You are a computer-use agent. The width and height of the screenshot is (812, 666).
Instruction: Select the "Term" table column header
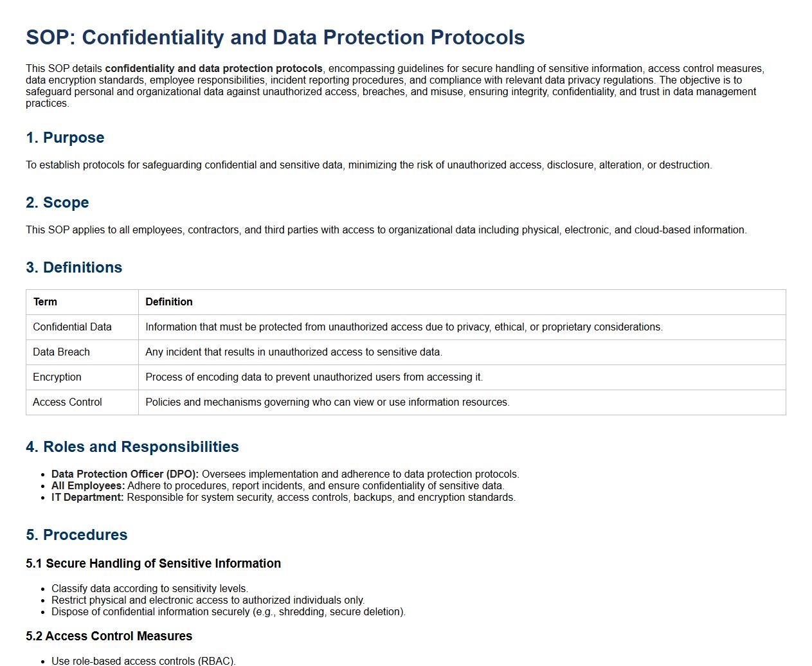pos(45,302)
